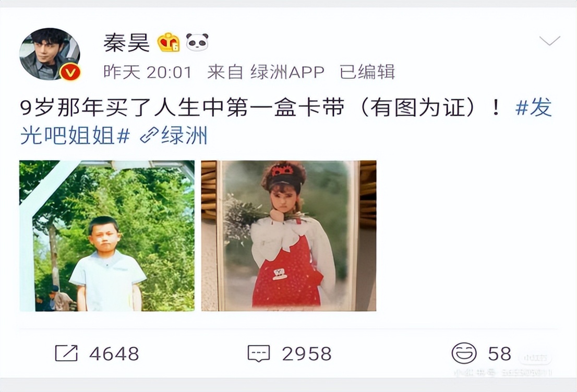Screen dimensions: 577x392
Task: Tap the repost share icon
Action: pyautogui.click(x=66, y=353)
